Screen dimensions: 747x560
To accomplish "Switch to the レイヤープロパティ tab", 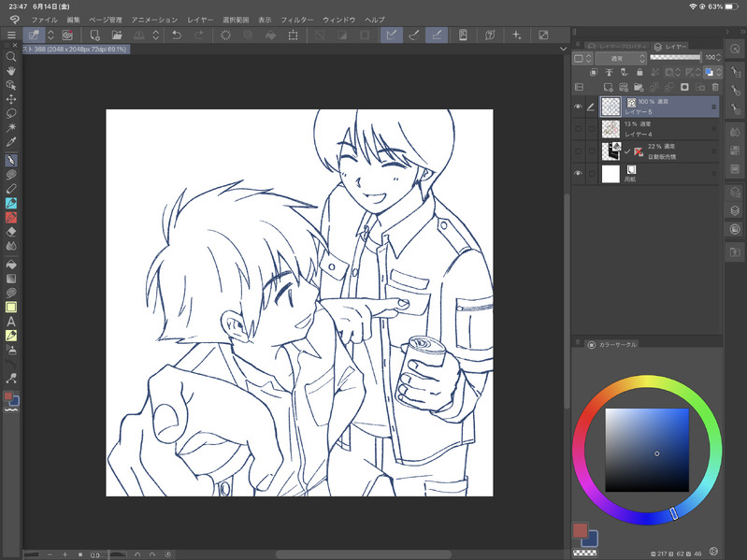I will pos(617,46).
